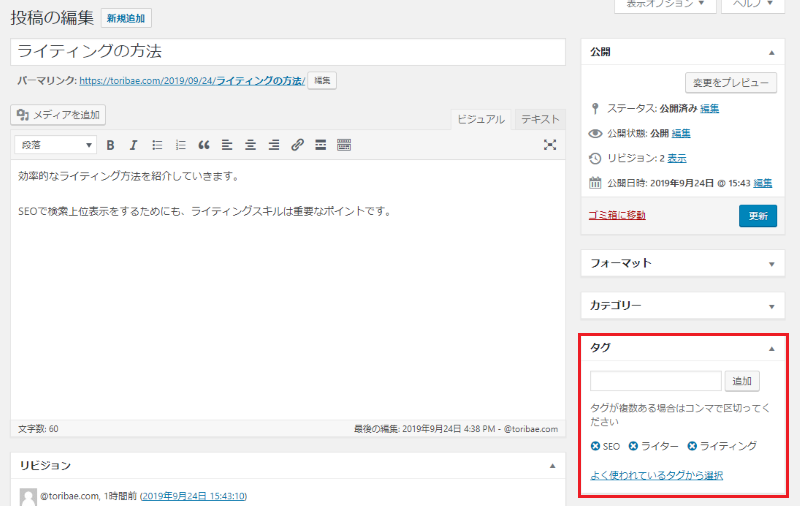Collapse the タグ panel

[x=771, y=349]
